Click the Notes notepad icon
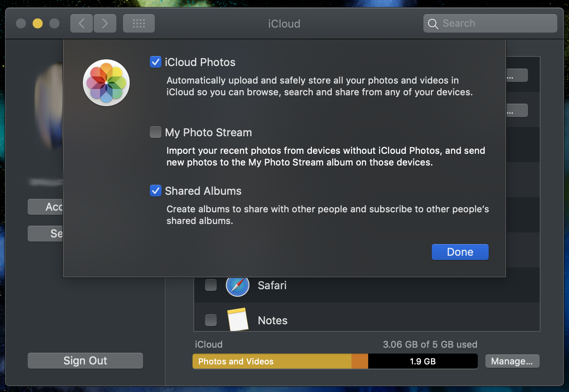 tap(238, 320)
